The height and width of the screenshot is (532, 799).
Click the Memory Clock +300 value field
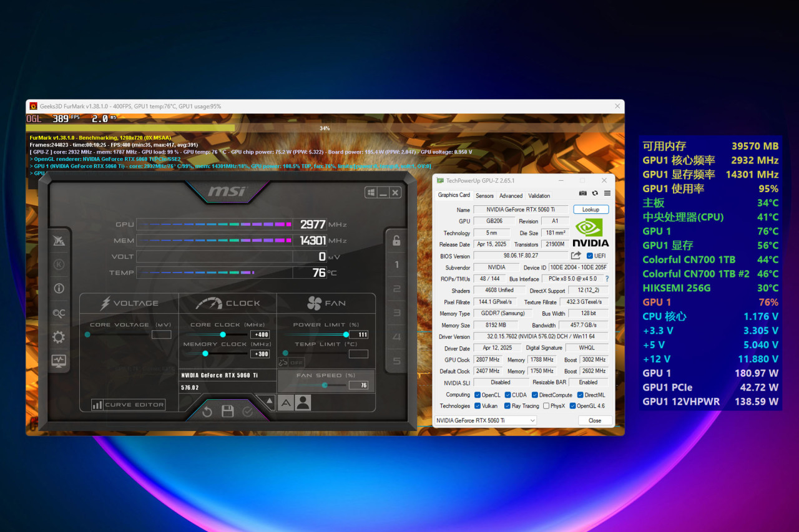pos(260,354)
